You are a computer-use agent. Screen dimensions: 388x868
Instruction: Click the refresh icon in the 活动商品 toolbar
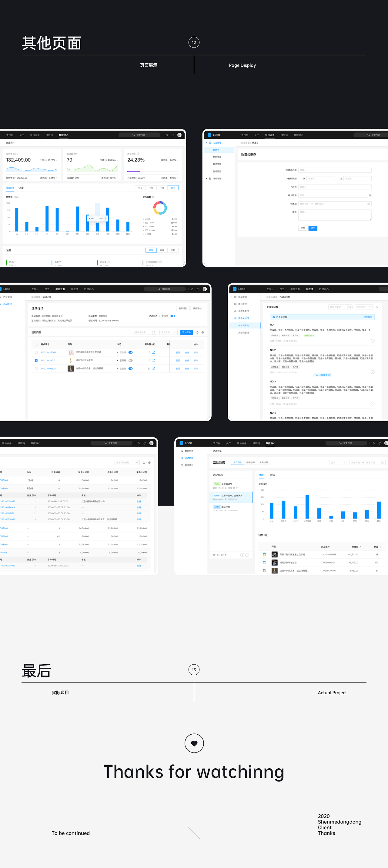coord(197,332)
